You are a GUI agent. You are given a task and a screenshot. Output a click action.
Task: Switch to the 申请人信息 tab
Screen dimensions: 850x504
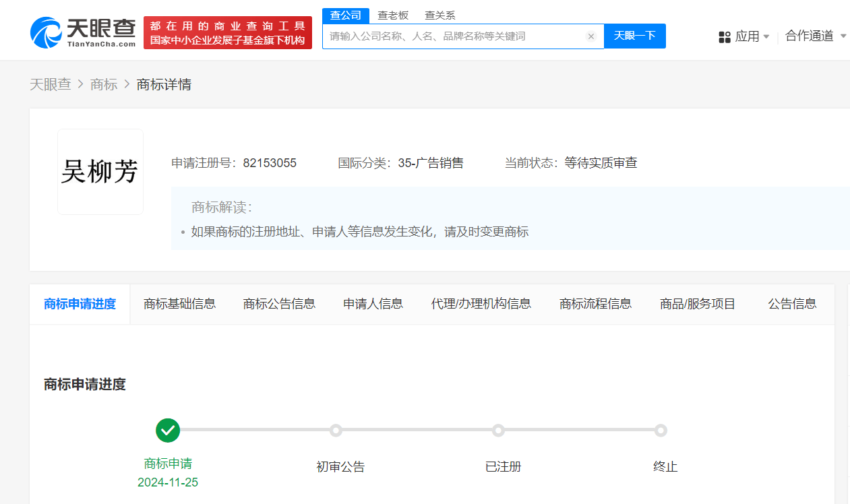tap(373, 304)
